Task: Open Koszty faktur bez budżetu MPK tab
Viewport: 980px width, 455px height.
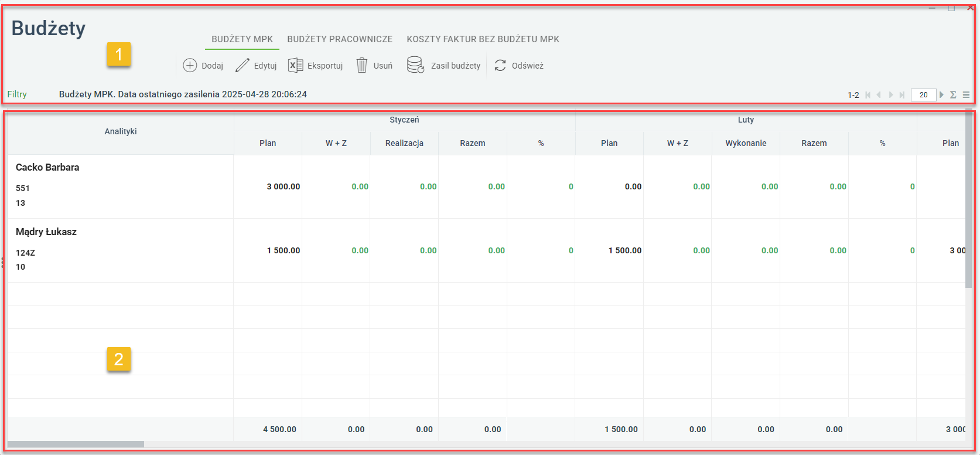Action: [x=483, y=39]
